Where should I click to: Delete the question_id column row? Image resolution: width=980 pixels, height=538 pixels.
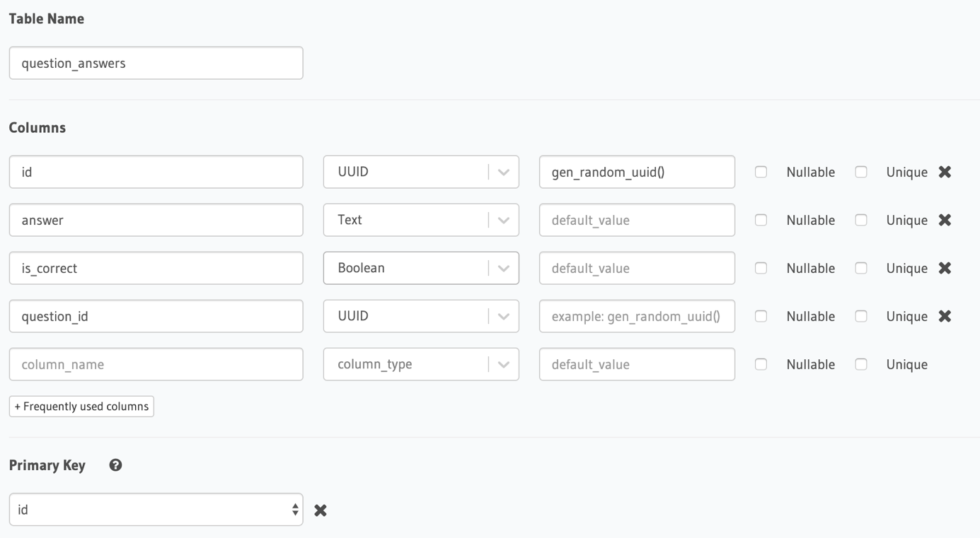pyautogui.click(x=945, y=316)
